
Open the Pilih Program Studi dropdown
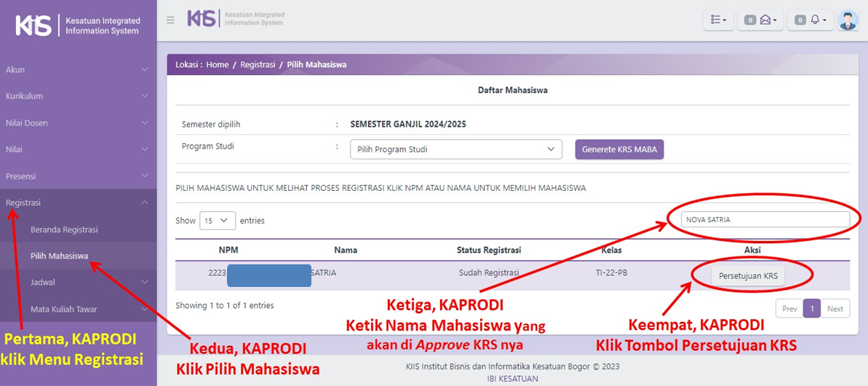coord(455,149)
